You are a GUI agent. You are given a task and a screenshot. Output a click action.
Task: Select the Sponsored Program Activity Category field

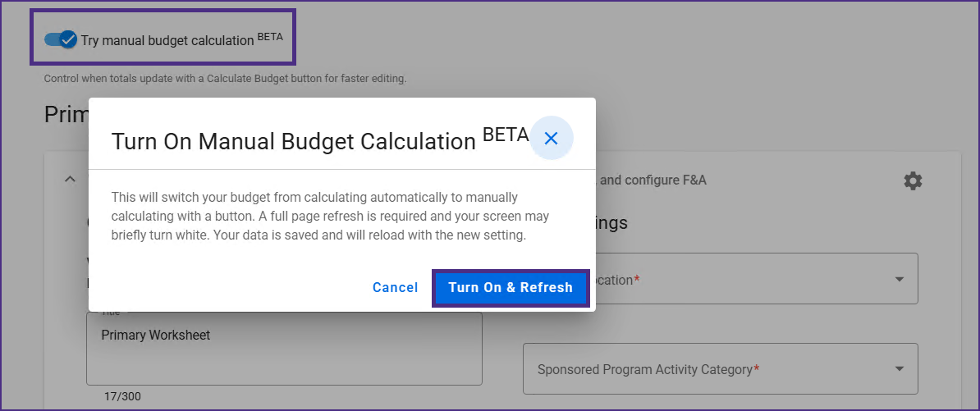pyautogui.click(x=706, y=369)
